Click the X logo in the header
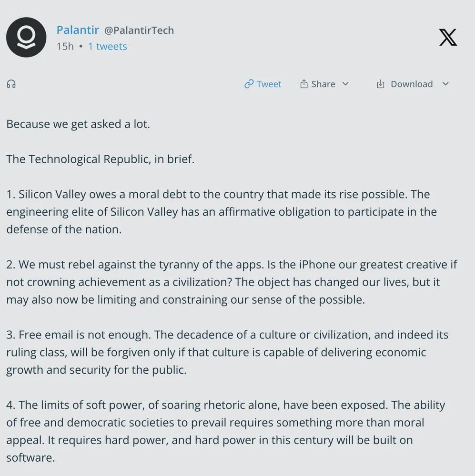This screenshot has height=476, width=475. [448, 37]
